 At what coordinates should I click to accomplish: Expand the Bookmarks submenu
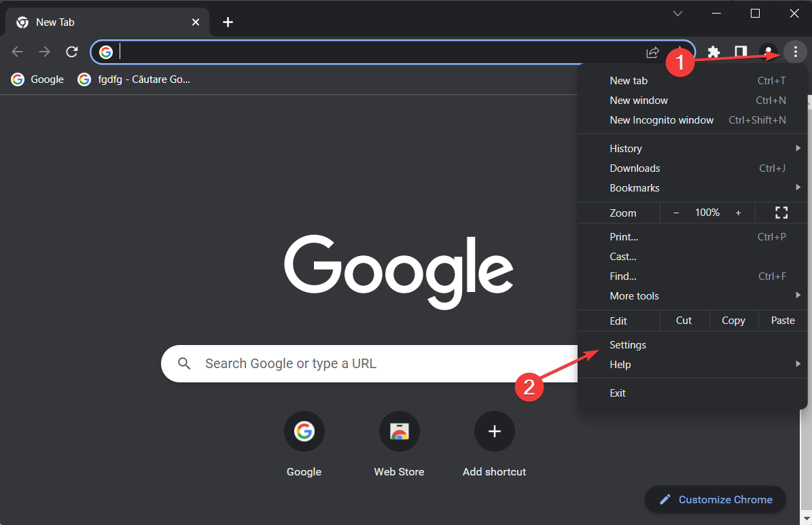click(x=634, y=187)
